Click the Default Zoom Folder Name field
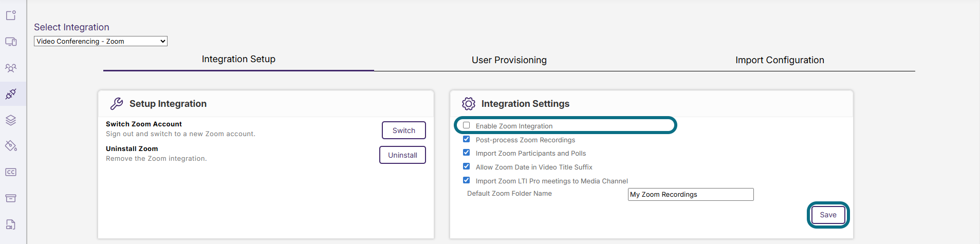Screen dimensions: 980x244 click(691, 194)
